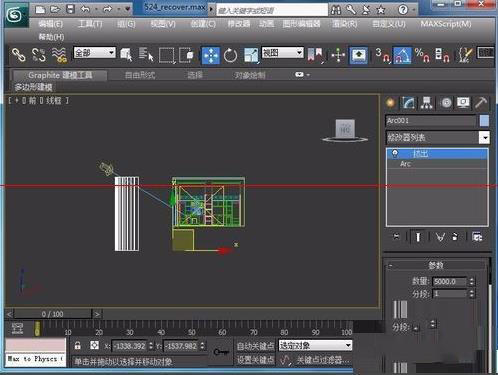Open the 视图(V) menu

[163, 24]
